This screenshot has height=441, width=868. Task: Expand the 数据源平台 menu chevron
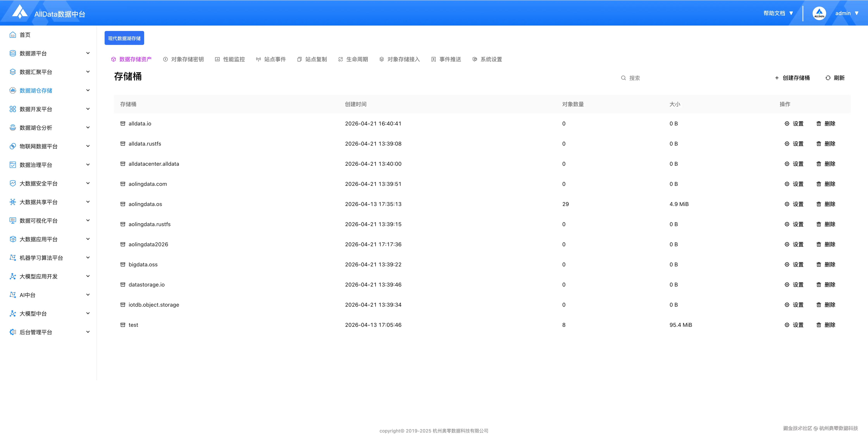tap(88, 53)
